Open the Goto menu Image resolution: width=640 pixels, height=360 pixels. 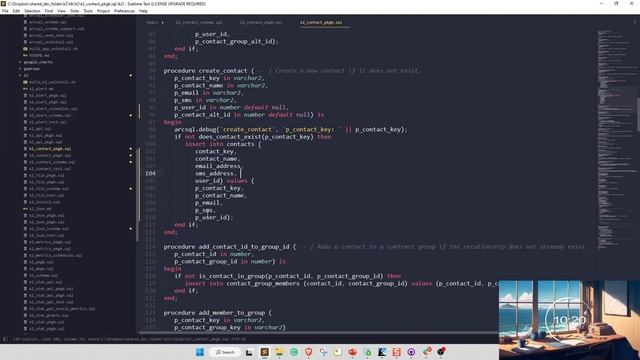(x=74, y=11)
